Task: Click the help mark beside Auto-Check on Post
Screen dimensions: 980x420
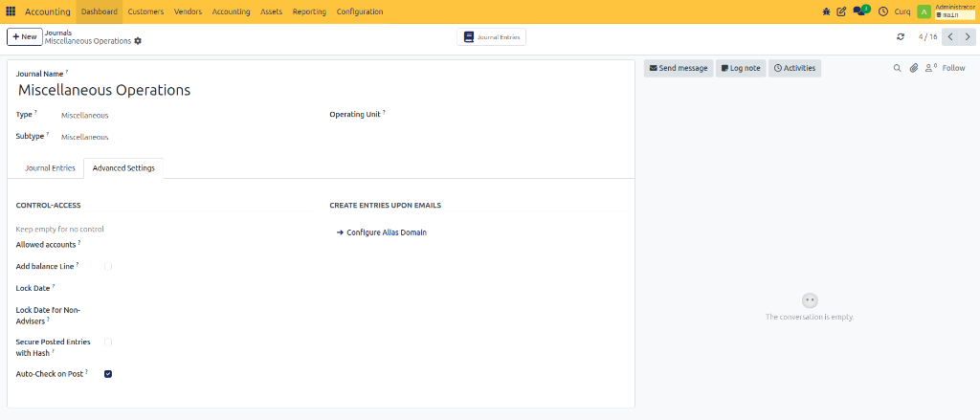Action: click(x=87, y=372)
